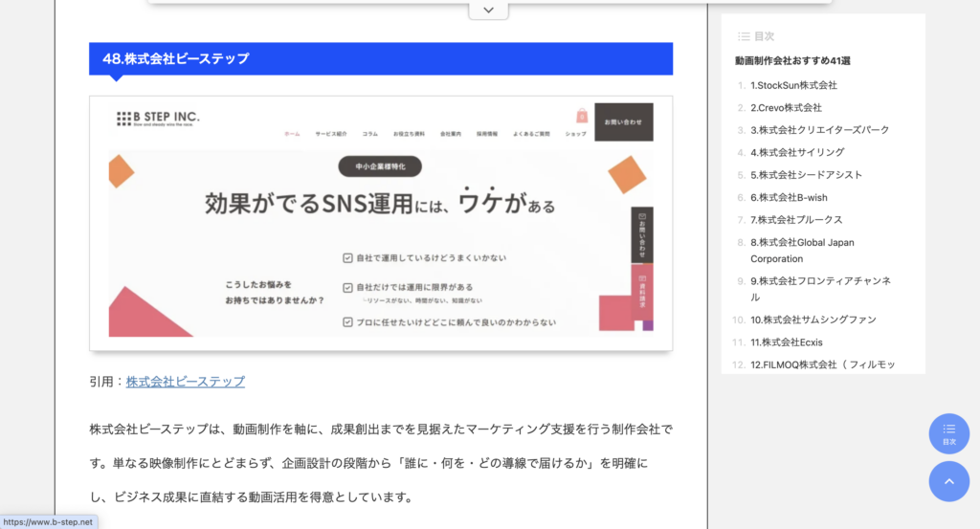This screenshot has height=529, width=980.
Task: Go to 12.FILMOQ株式会社 in contents
Action: tap(822, 364)
